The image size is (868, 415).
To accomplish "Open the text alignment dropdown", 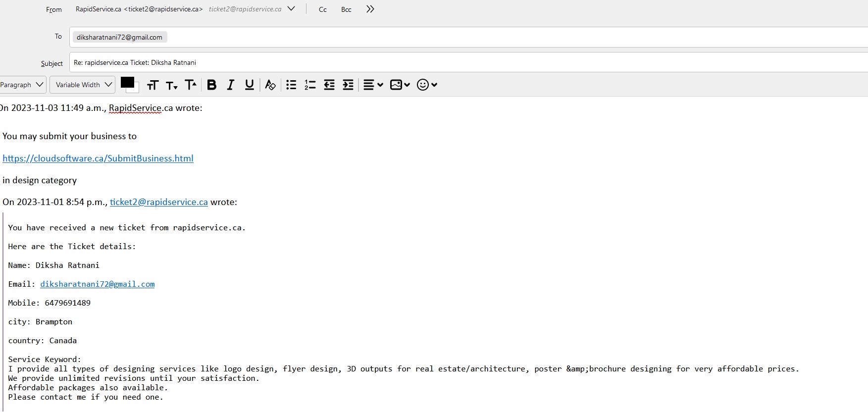I will click(373, 85).
